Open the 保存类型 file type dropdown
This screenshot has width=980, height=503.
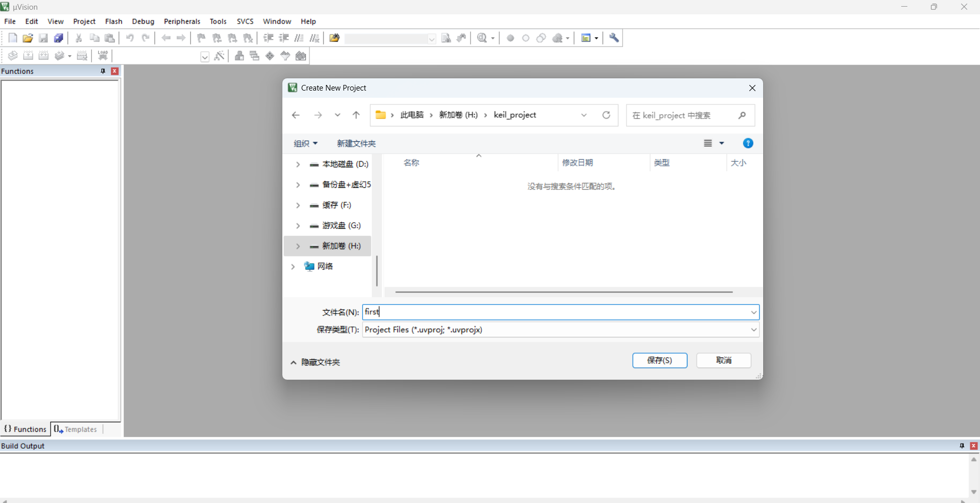753,330
